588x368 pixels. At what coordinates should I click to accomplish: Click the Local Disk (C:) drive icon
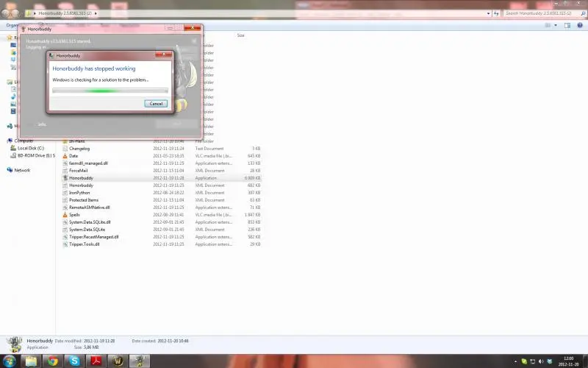[13, 148]
